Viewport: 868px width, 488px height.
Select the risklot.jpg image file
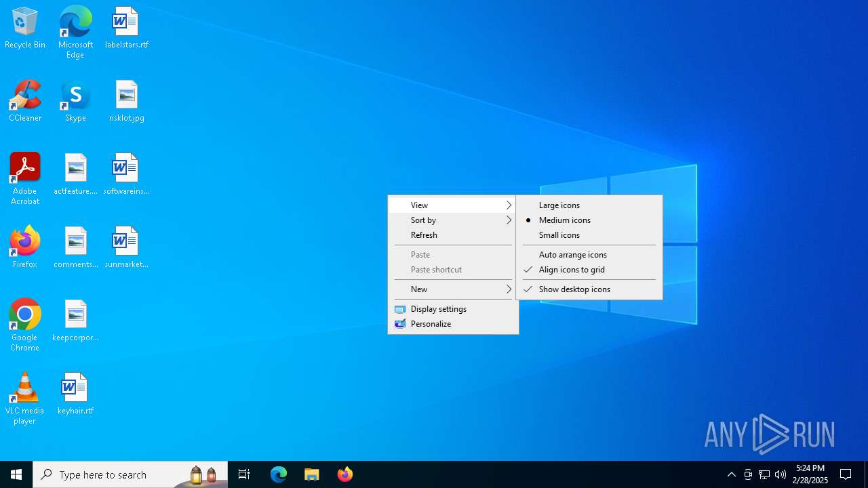(126, 102)
